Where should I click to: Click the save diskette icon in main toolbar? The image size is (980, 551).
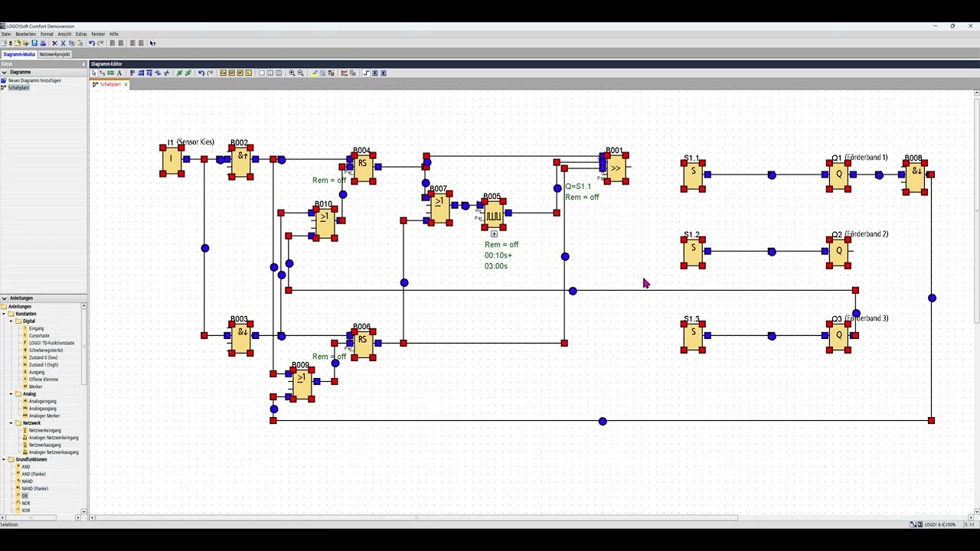[34, 43]
